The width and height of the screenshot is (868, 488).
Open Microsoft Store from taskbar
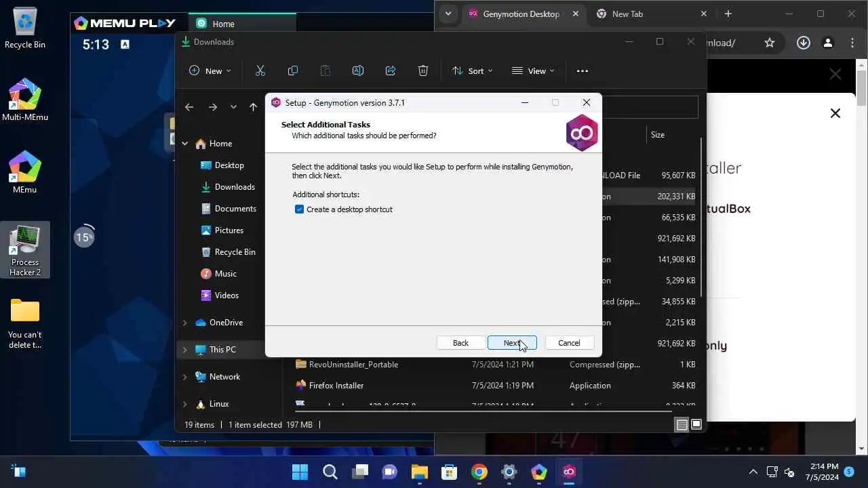click(x=450, y=472)
